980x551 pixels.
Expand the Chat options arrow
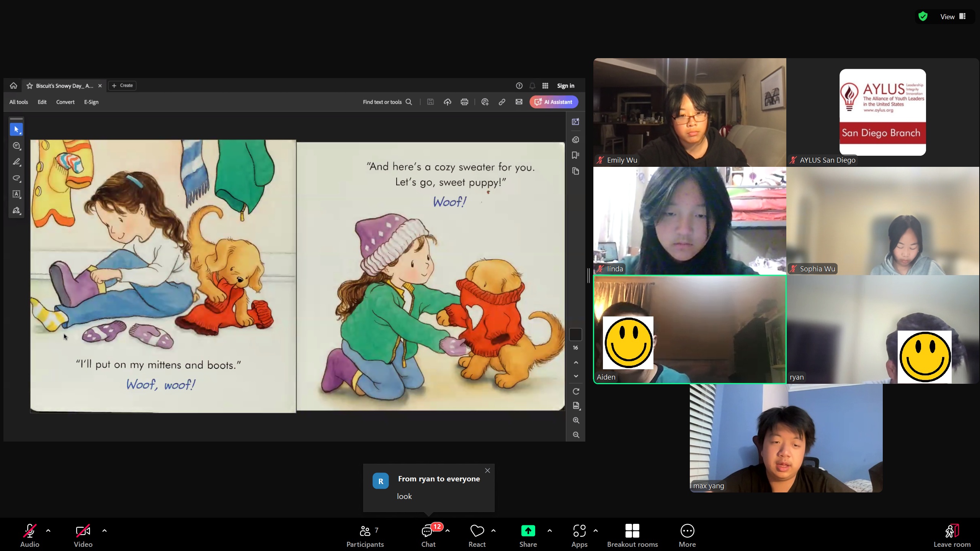448,531
